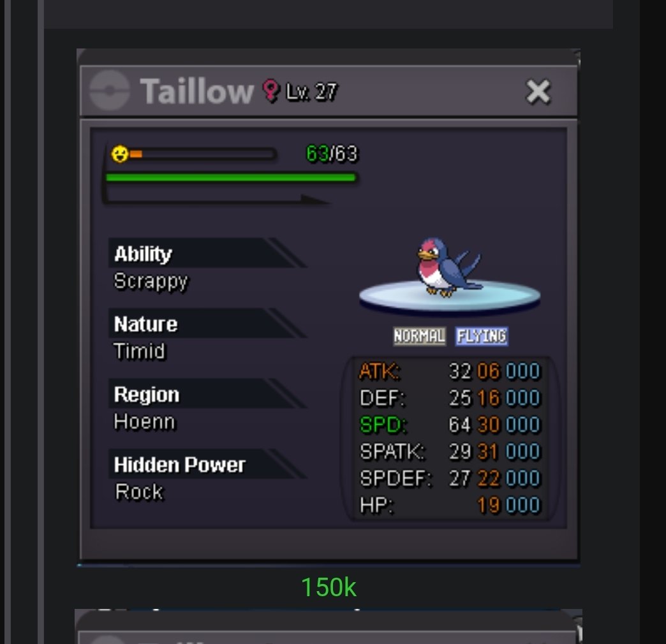Image resolution: width=666 pixels, height=644 pixels.
Task: Click the green HP bar
Action: pos(231,177)
